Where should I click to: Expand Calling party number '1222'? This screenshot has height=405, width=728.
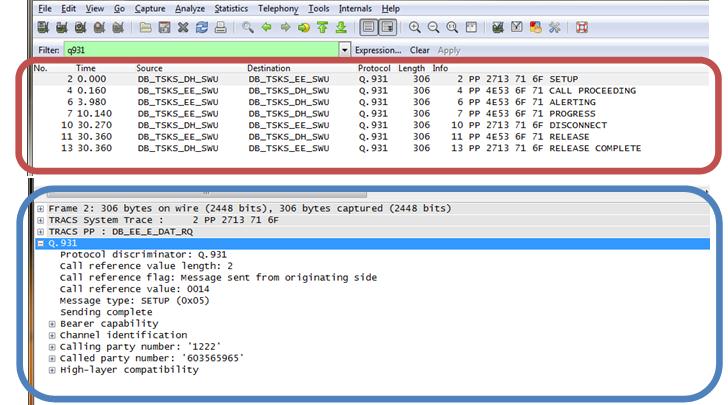(x=52, y=347)
